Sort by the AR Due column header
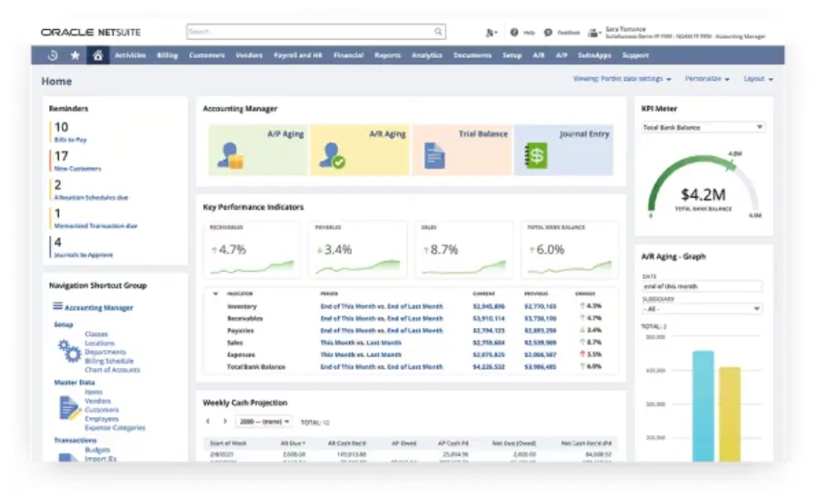Image resolution: width=816 pixels, height=504 pixels. [x=293, y=443]
